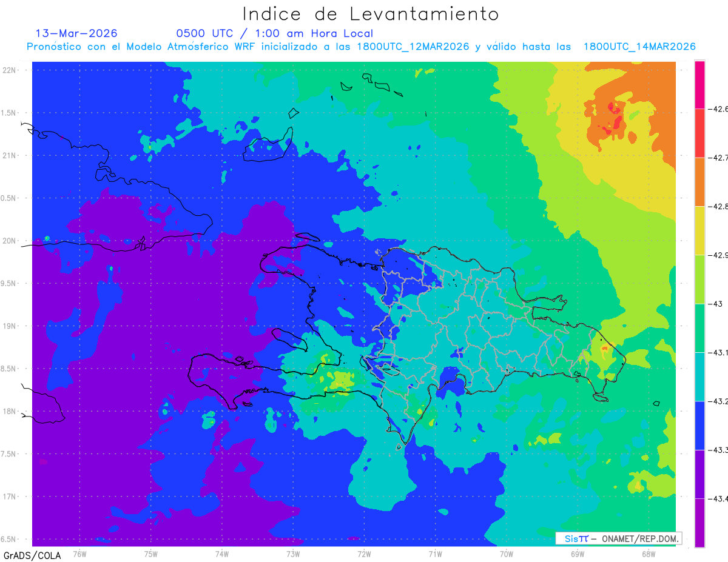This screenshot has width=728, height=562.
Task: Choose the green swatch between -43 and -43.1
Action: coord(699,328)
